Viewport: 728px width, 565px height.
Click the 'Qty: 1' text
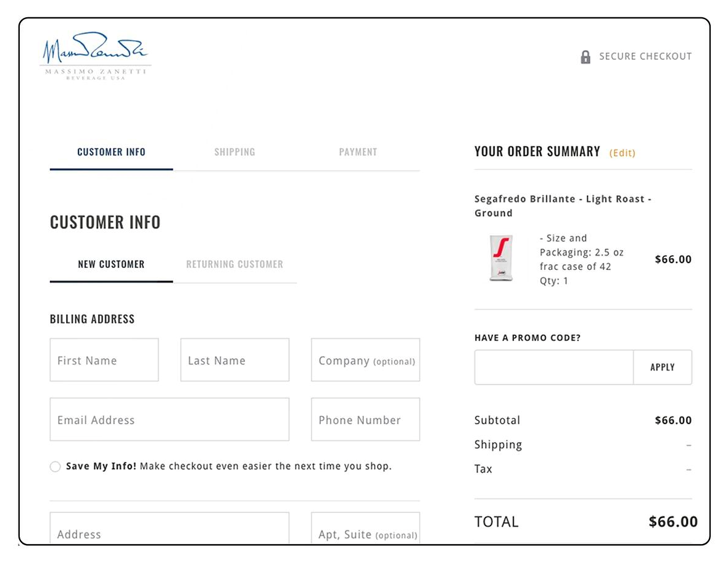553,280
